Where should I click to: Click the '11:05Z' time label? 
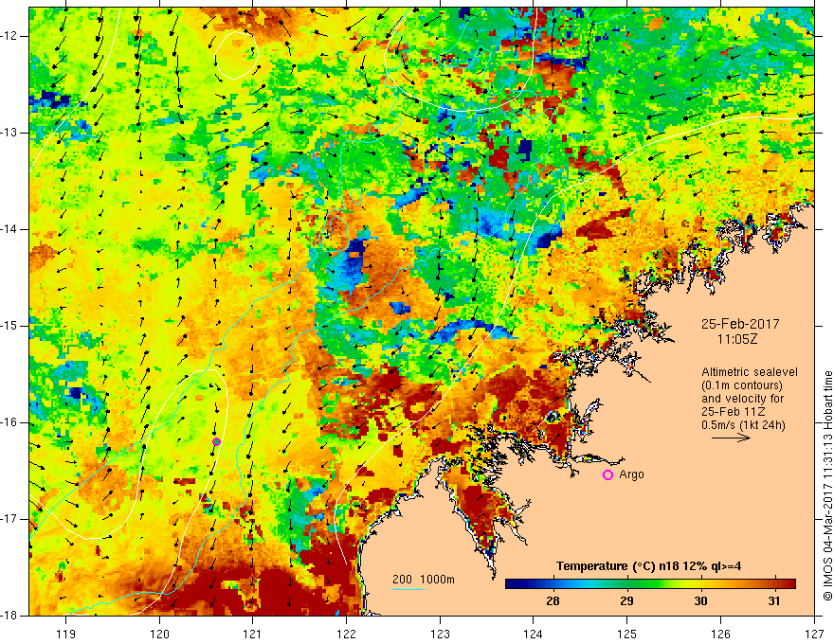coord(736,339)
